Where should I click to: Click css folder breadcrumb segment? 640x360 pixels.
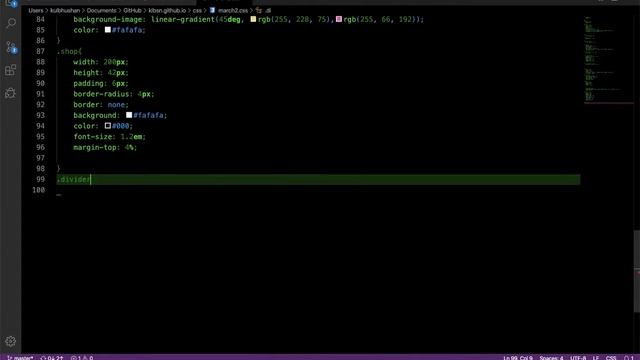tap(197, 10)
